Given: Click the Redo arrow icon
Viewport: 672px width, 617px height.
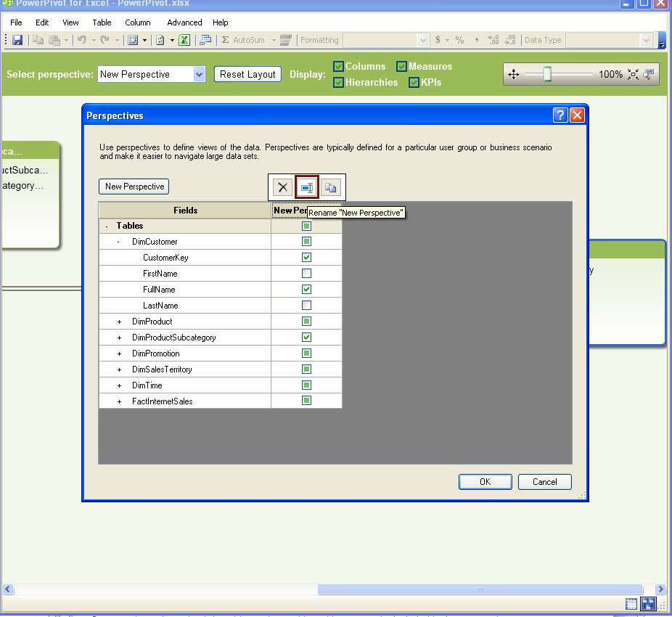Looking at the screenshot, I should point(105,40).
